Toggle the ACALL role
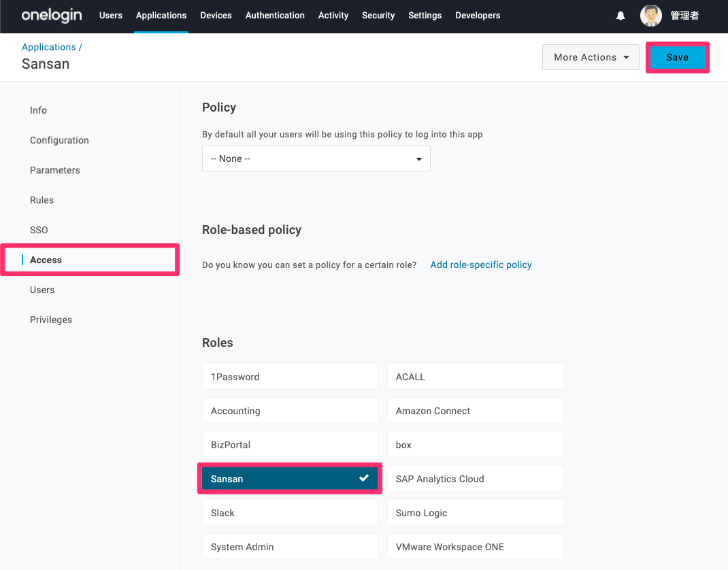The height and width of the screenshot is (570, 728). click(x=476, y=376)
